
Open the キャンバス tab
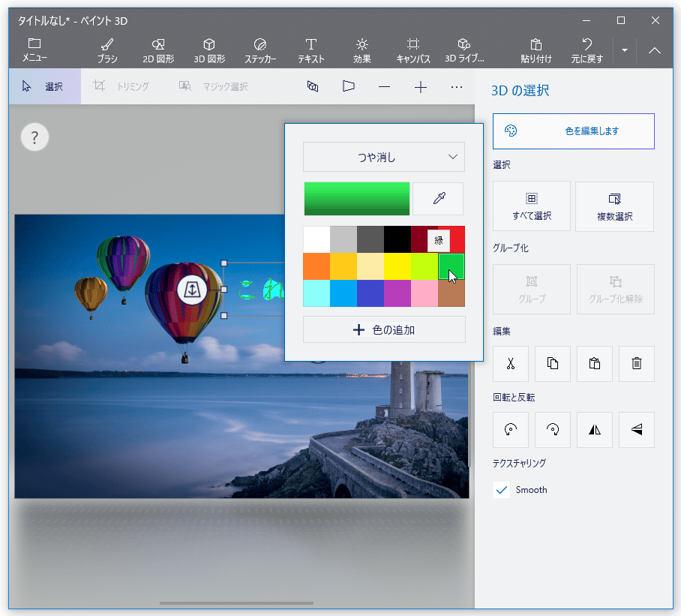(413, 50)
